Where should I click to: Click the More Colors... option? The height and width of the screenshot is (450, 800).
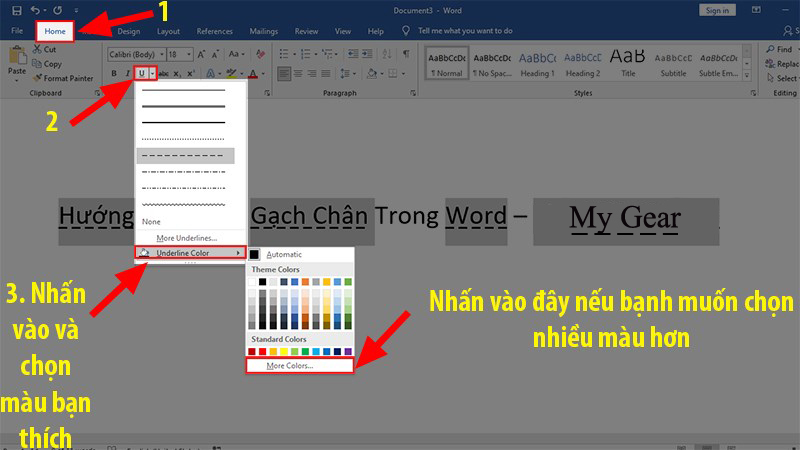pyautogui.click(x=290, y=366)
